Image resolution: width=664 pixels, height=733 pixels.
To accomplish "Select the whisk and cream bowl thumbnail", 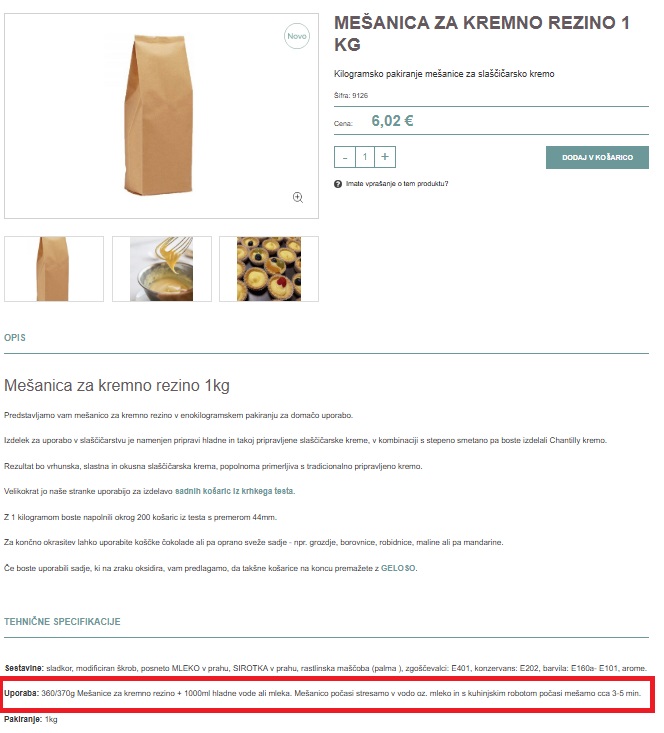I will [162, 269].
